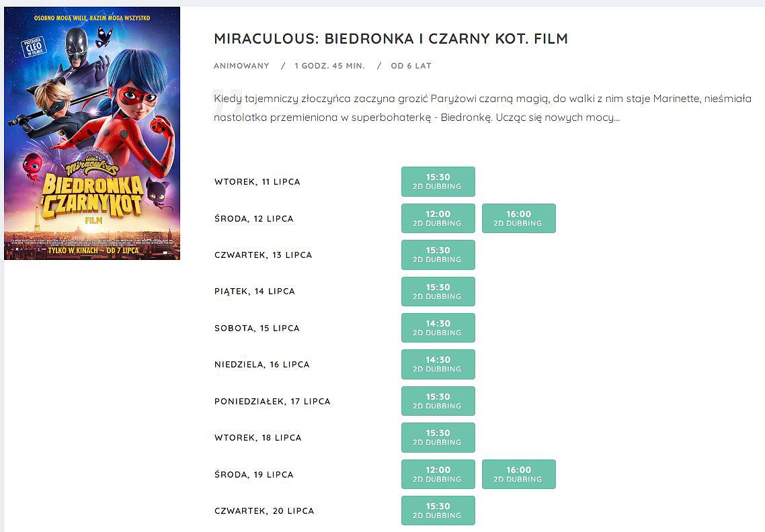Choose Saturday 15 July 14:30 showtime
The height and width of the screenshot is (532, 765).
(x=438, y=328)
